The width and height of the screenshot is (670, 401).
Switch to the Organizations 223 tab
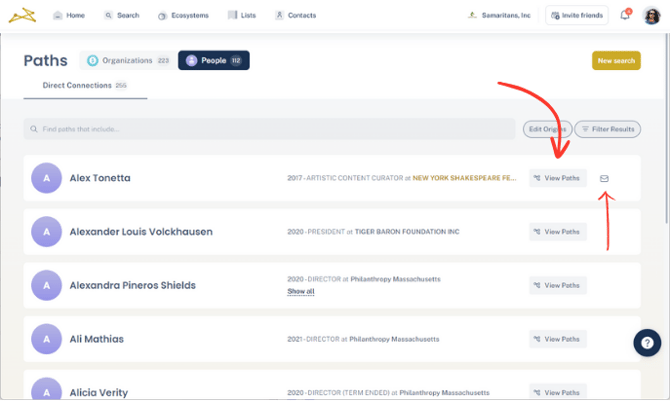[128, 60]
